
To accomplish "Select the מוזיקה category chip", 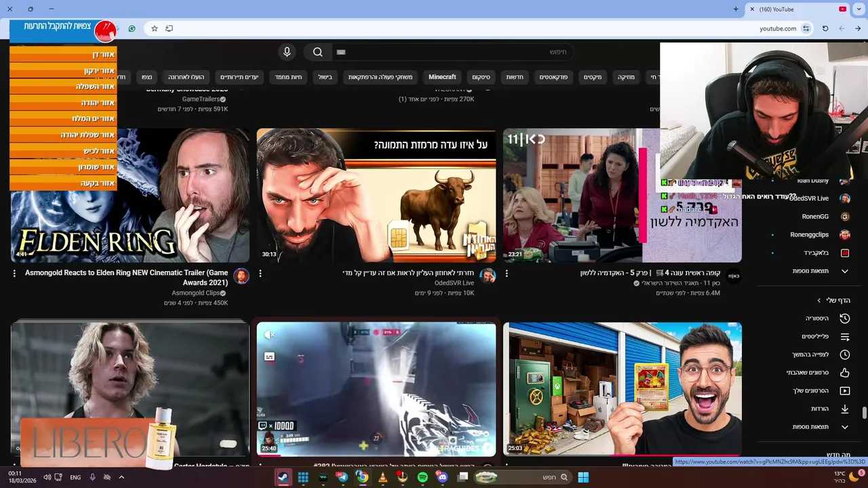I will (x=626, y=77).
